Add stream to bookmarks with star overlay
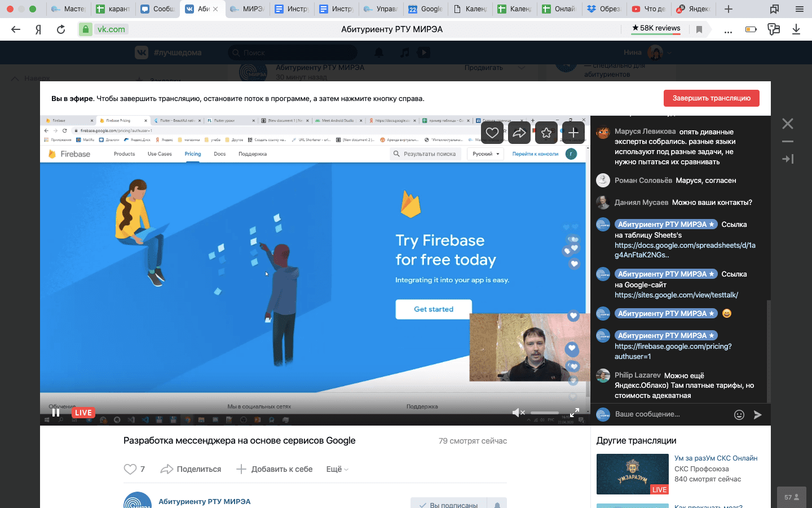 [x=546, y=133]
